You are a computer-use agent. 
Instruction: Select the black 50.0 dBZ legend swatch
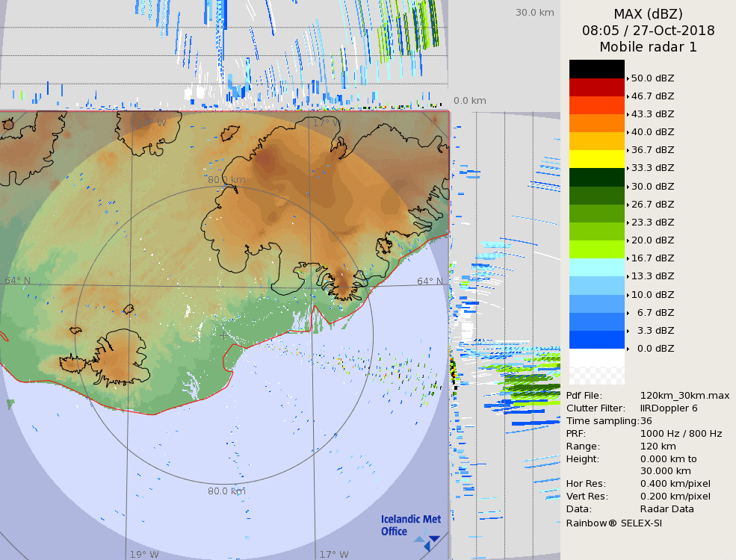coord(596,69)
